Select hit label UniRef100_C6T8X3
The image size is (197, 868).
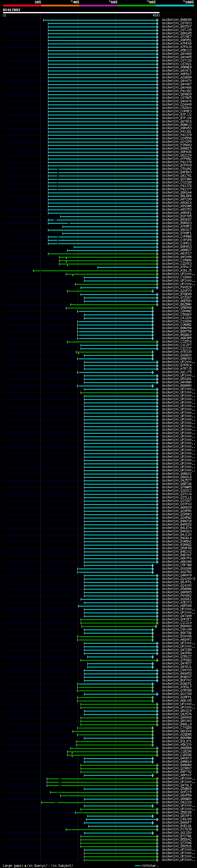pyautogui.click(x=177, y=23)
